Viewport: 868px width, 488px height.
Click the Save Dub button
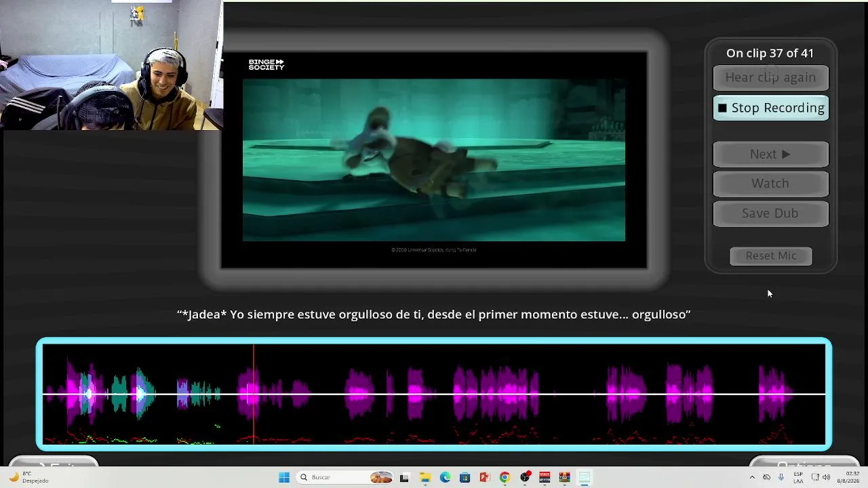click(x=770, y=213)
